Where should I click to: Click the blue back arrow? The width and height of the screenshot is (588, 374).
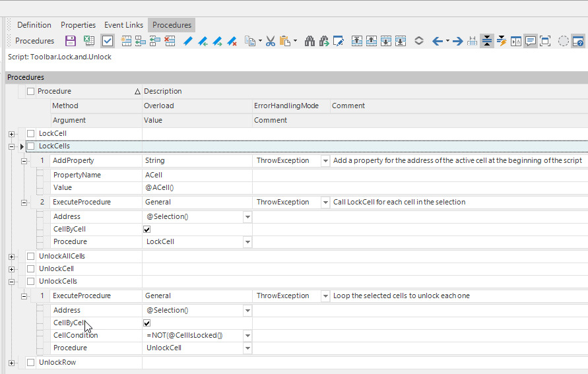438,41
